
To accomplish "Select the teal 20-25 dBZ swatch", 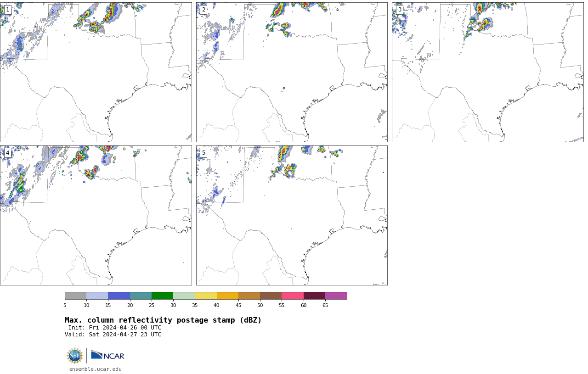I will (141, 296).
